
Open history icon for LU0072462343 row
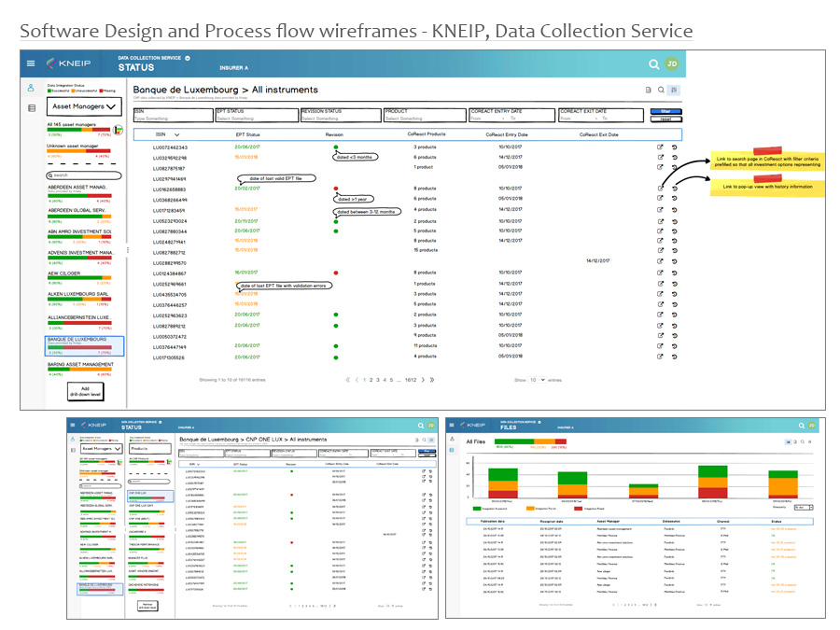click(674, 147)
